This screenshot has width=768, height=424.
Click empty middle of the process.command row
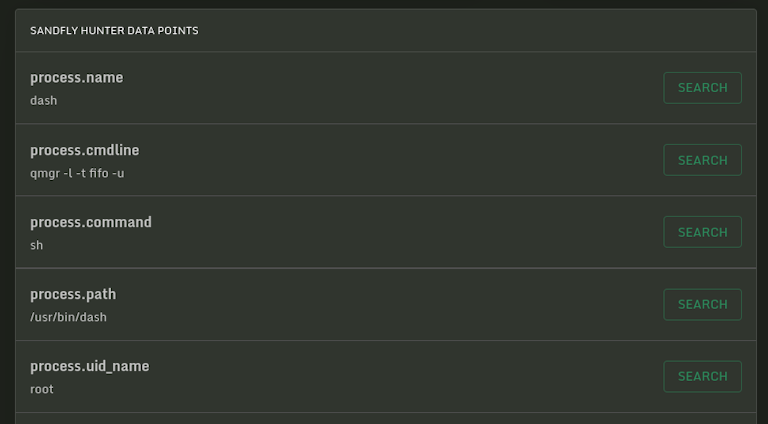(400, 232)
